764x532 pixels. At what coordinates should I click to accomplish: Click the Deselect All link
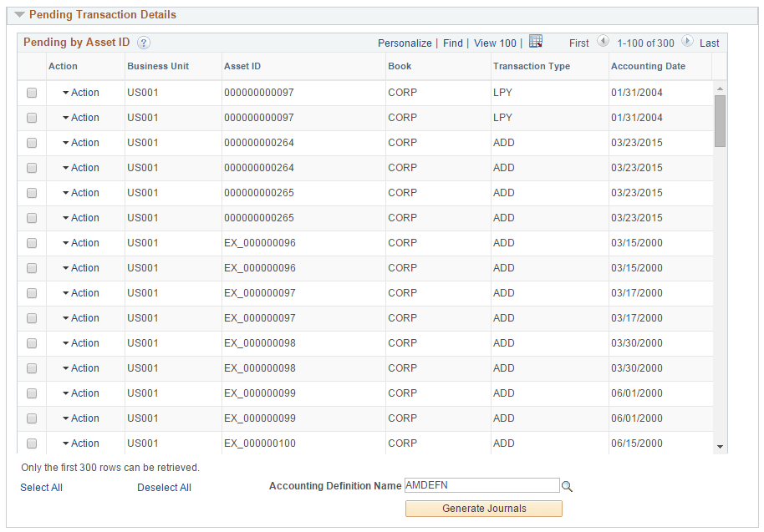pos(164,487)
